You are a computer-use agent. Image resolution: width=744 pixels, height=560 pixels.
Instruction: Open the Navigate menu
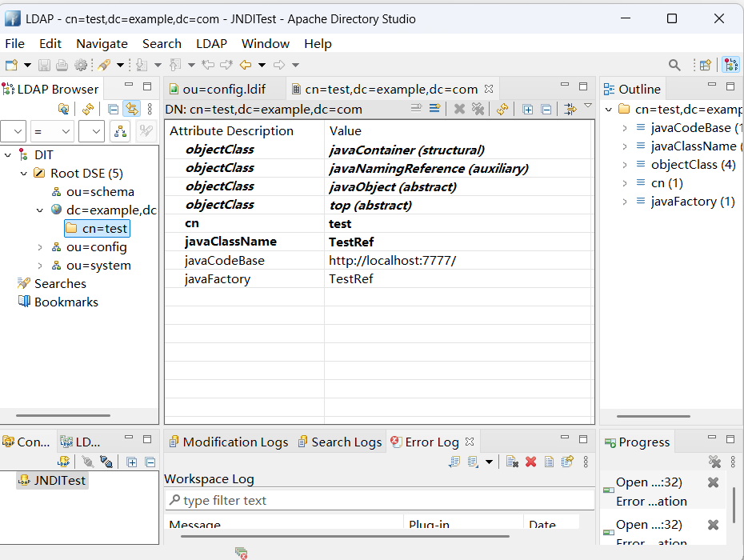[102, 44]
